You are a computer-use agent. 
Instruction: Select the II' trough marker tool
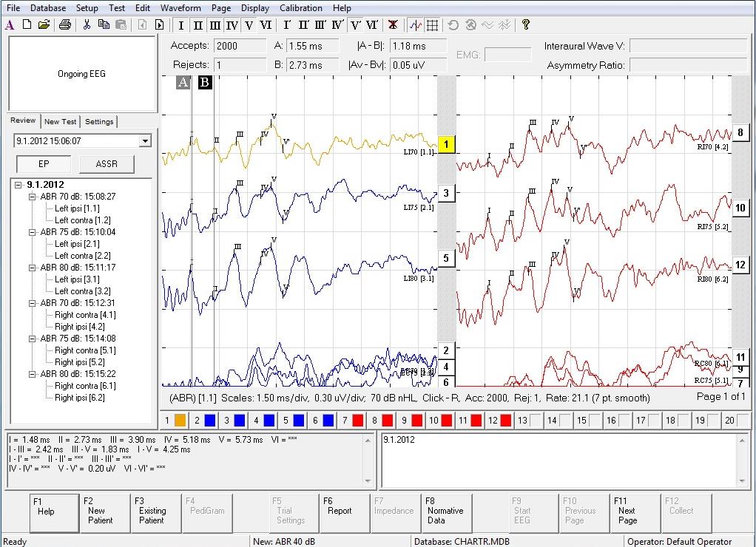click(x=304, y=25)
